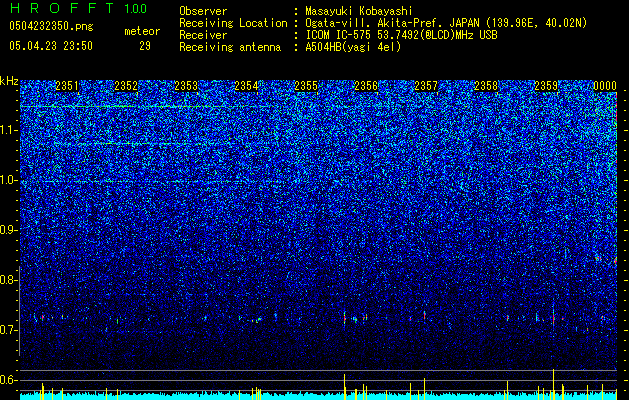Click the Receiving Location label
Viewport: 629px width, 400px height.
click(x=233, y=23)
